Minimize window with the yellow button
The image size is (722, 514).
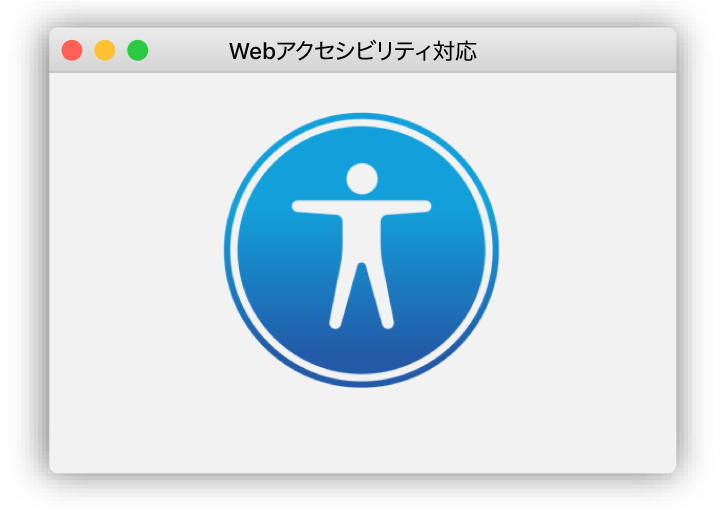105,50
